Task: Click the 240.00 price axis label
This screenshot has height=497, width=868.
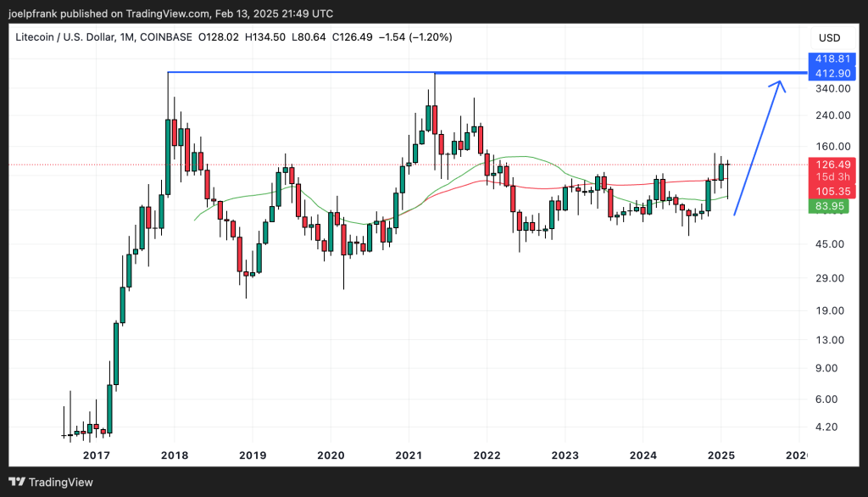Action: tap(832, 115)
